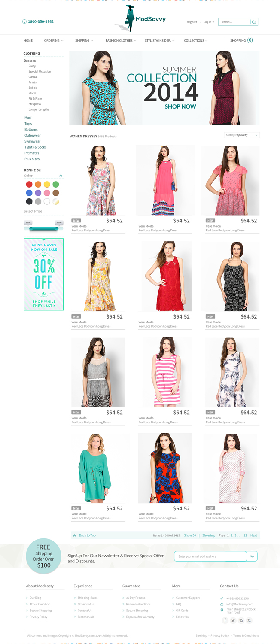Click the Register link
Image resolution: width=280 pixels, height=644 pixels.
pyautogui.click(x=192, y=22)
